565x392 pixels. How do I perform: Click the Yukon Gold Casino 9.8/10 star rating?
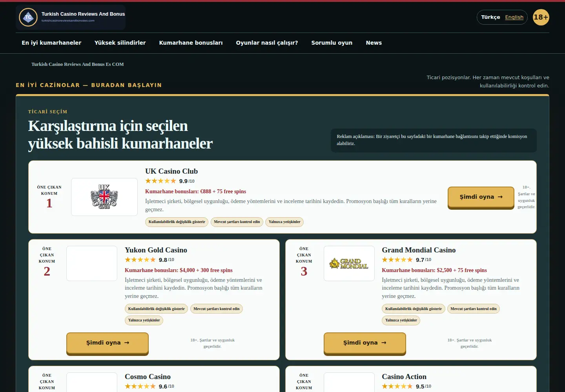149,260
